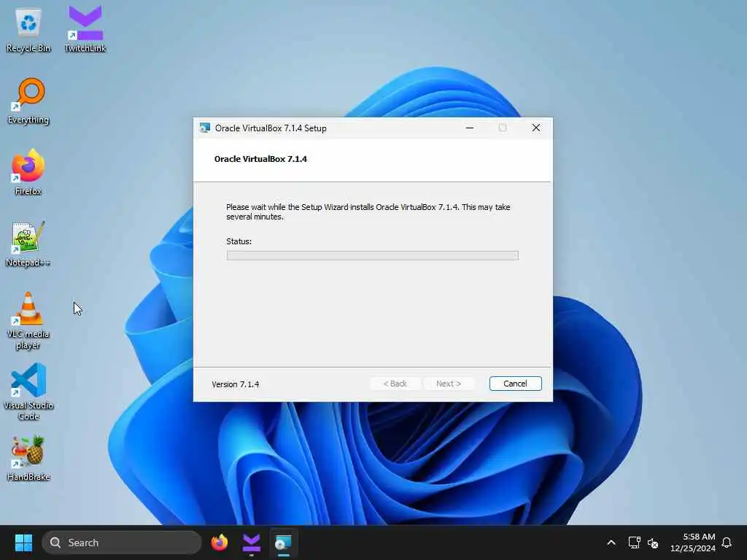The height and width of the screenshot is (560, 747).
Task: Open the notification bell icon
Action: tap(727, 542)
